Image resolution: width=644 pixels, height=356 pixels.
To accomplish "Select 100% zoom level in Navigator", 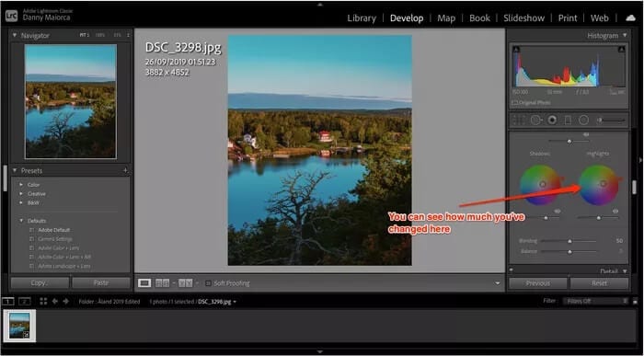I will coord(99,35).
